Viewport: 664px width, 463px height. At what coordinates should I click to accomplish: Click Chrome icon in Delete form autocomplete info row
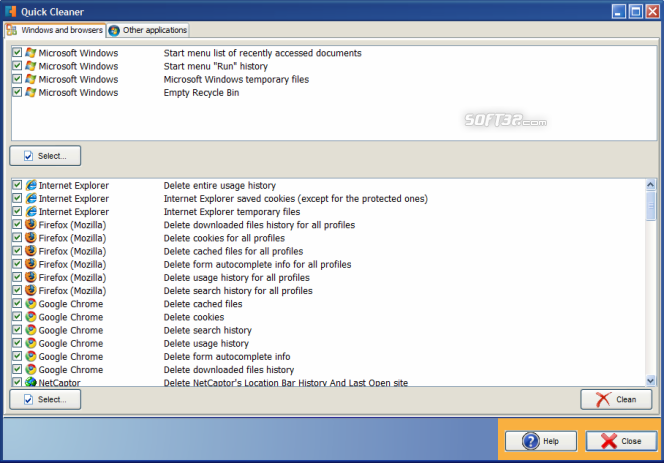30,356
